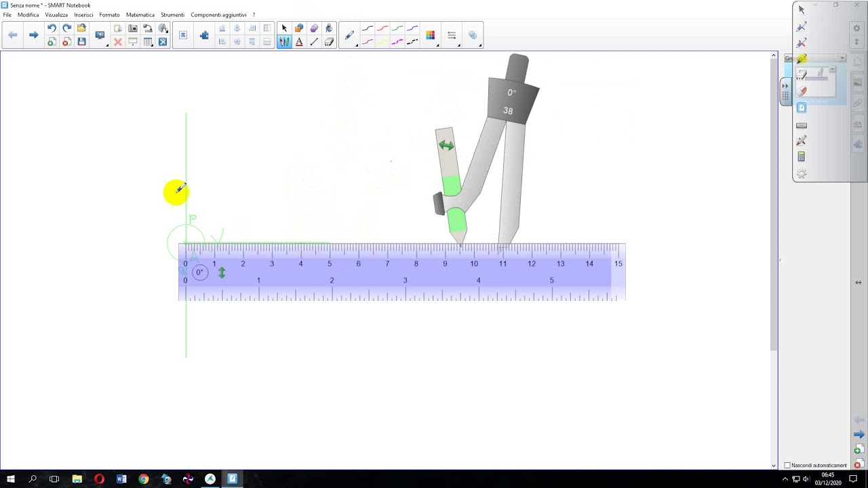Viewport: 868px width, 488px height.
Task: Redo the last action
Action: click(66, 28)
